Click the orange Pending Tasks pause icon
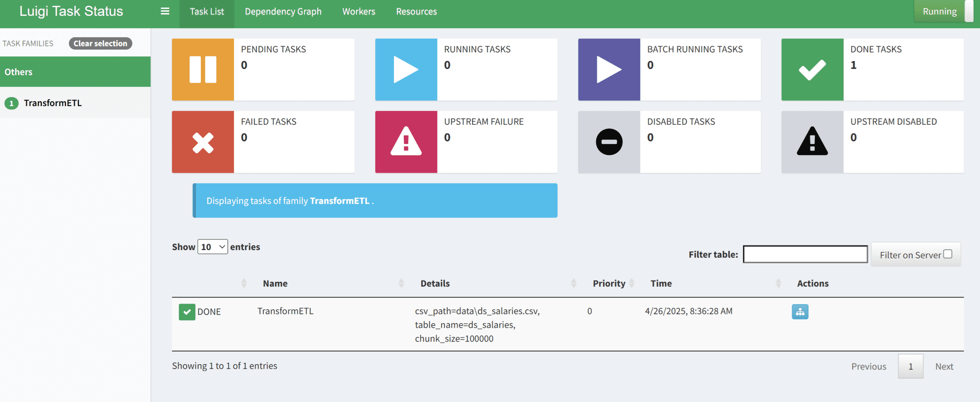 point(203,69)
